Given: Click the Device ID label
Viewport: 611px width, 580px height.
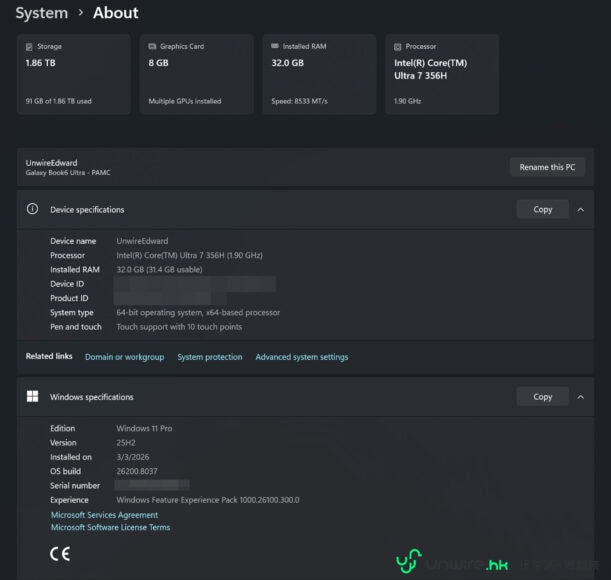Looking at the screenshot, I should [67, 284].
